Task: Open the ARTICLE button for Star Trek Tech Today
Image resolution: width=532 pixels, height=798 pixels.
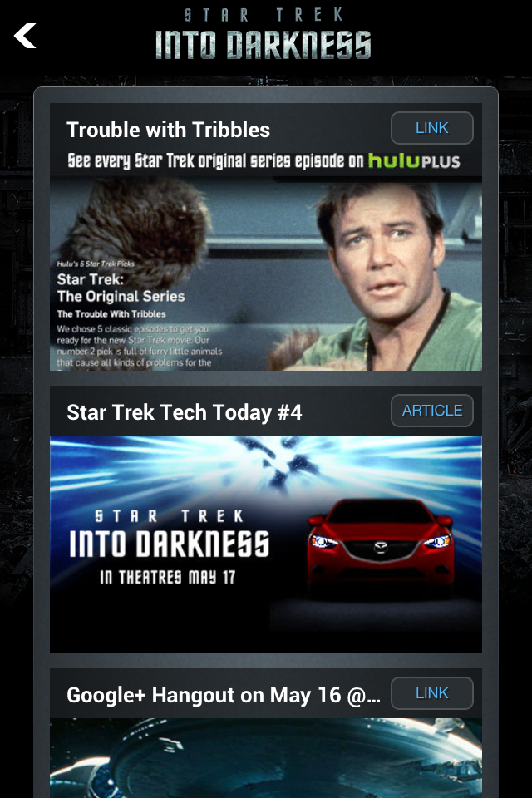Action: [x=431, y=411]
